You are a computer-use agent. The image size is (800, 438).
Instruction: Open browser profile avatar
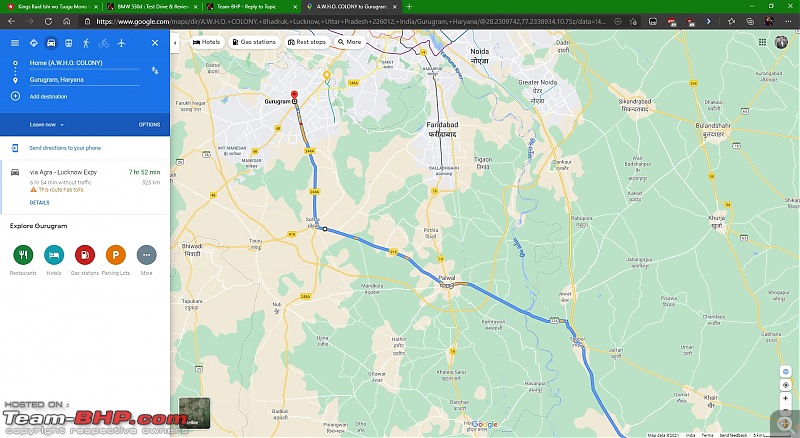[769, 21]
